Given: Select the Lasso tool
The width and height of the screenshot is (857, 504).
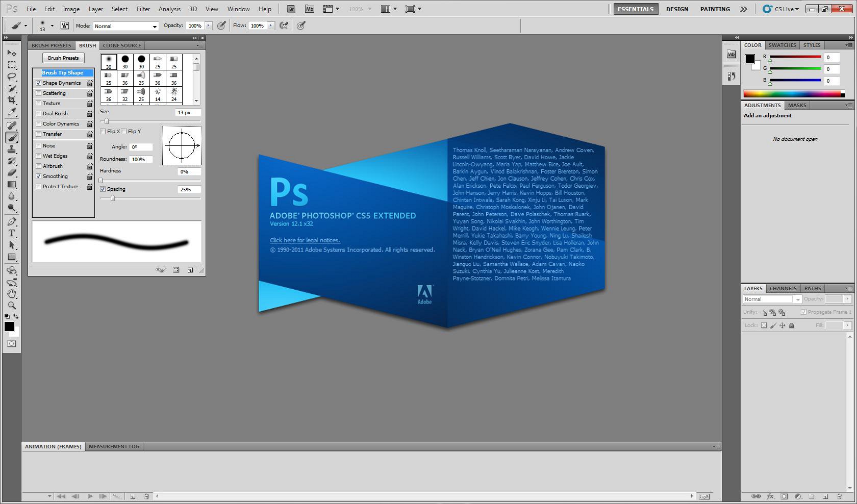Looking at the screenshot, I should 12,77.
